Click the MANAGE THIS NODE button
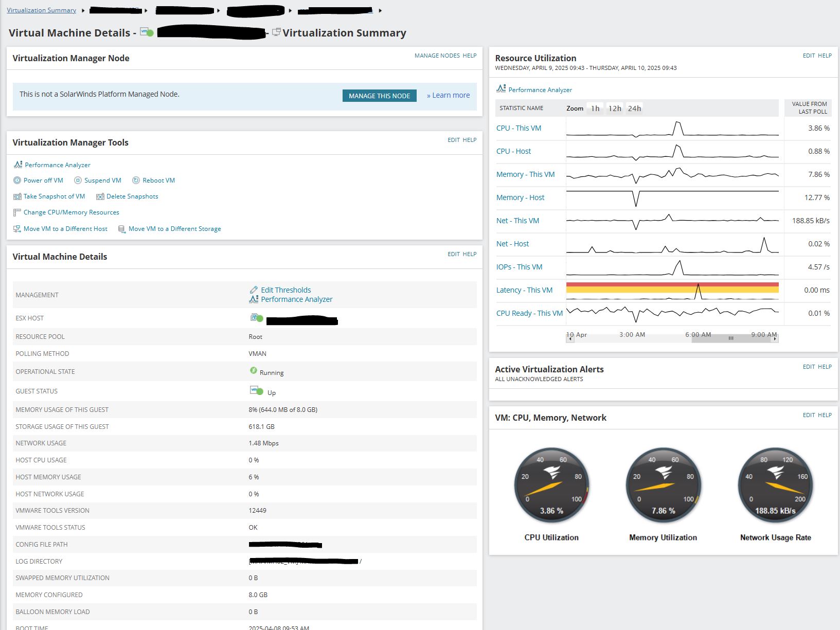This screenshot has height=630, width=840. (x=380, y=96)
